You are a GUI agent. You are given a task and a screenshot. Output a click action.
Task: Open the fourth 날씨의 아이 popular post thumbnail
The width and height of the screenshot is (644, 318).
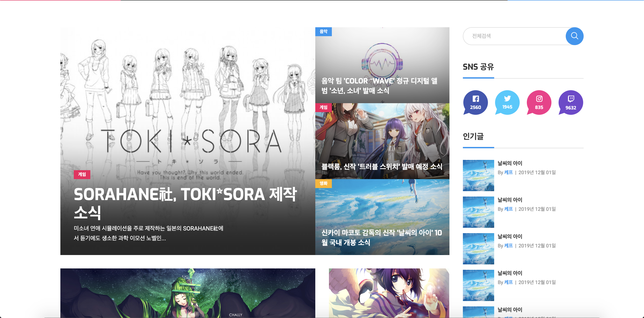coord(478,285)
